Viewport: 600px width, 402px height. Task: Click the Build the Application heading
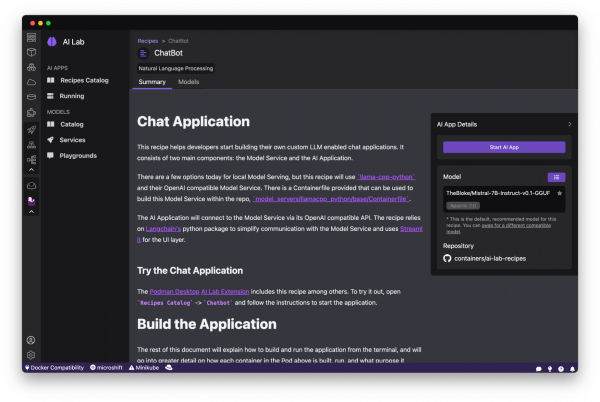[207, 324]
